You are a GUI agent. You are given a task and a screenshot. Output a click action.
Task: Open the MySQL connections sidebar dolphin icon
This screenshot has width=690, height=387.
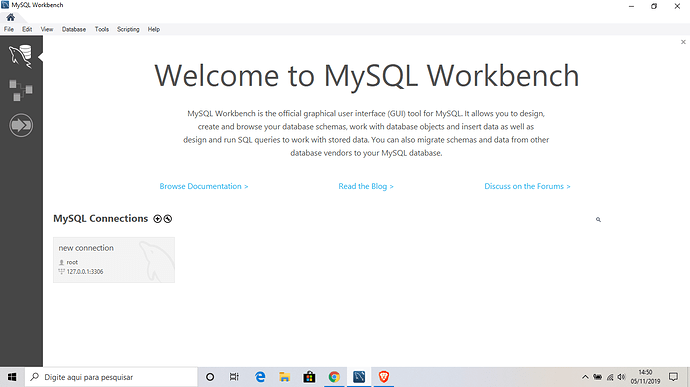click(21, 56)
